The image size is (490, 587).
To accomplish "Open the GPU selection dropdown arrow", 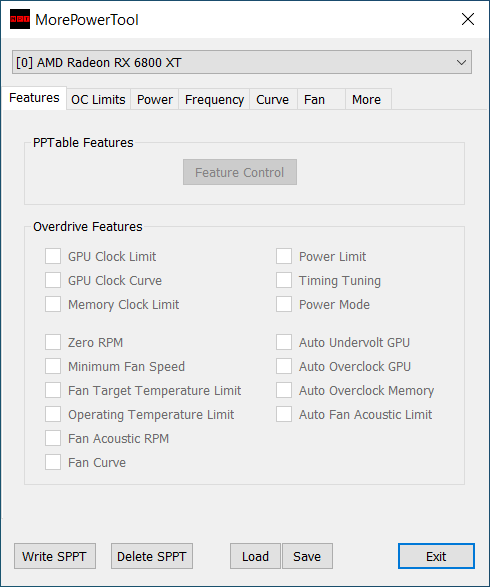I will [x=461, y=63].
